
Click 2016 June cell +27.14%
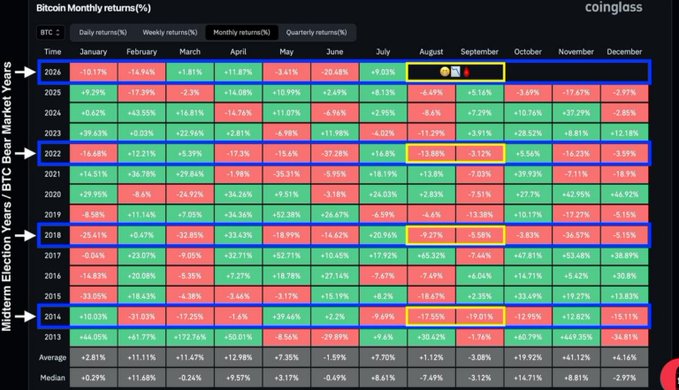pyautogui.click(x=335, y=276)
